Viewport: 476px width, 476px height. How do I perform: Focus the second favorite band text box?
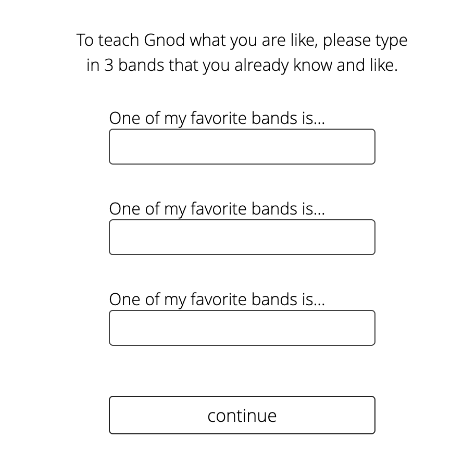[x=242, y=237]
